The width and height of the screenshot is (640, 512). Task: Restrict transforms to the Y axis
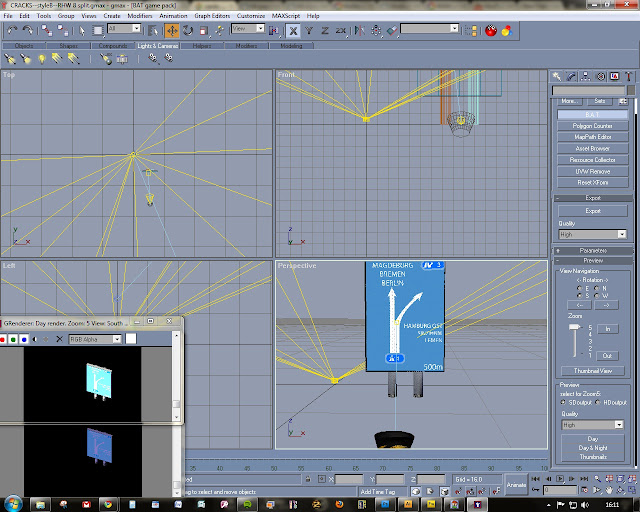coord(309,31)
